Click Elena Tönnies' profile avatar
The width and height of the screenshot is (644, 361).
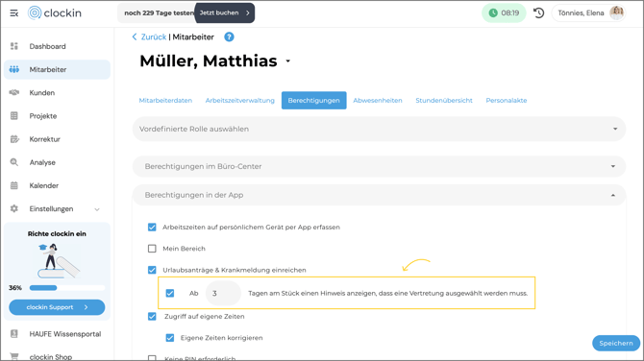point(616,13)
